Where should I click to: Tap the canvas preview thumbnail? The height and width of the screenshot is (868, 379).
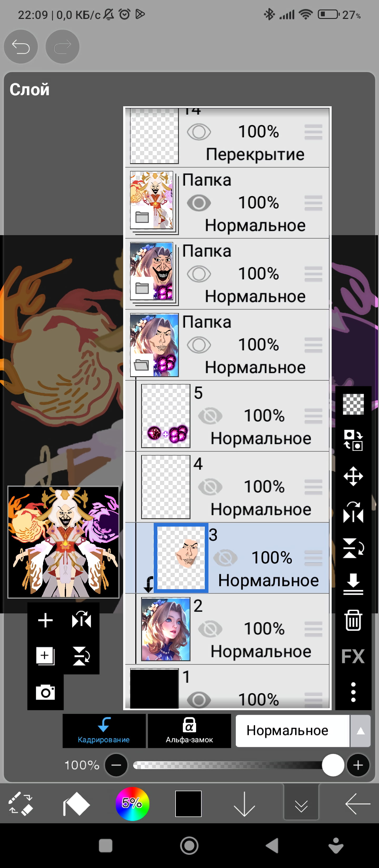63,542
